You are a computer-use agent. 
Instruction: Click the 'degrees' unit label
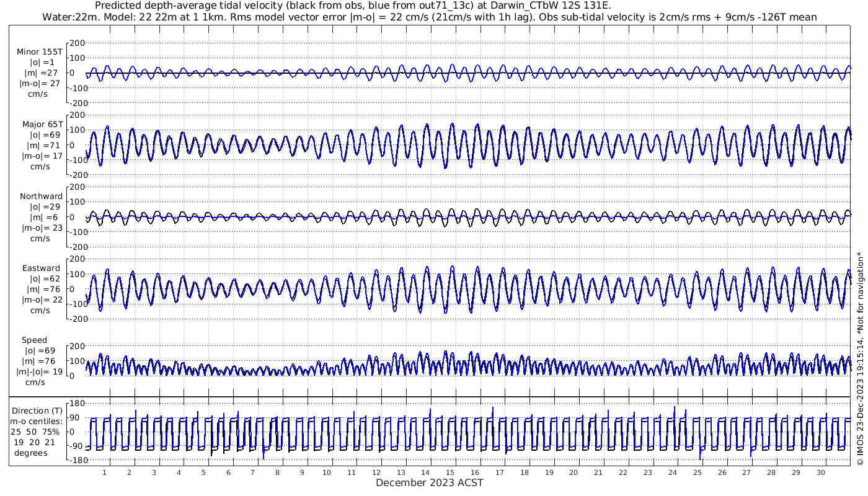(x=32, y=453)
